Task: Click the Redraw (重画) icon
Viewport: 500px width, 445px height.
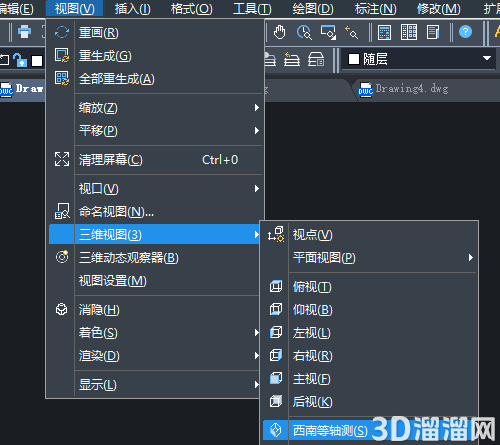Action: (62, 32)
